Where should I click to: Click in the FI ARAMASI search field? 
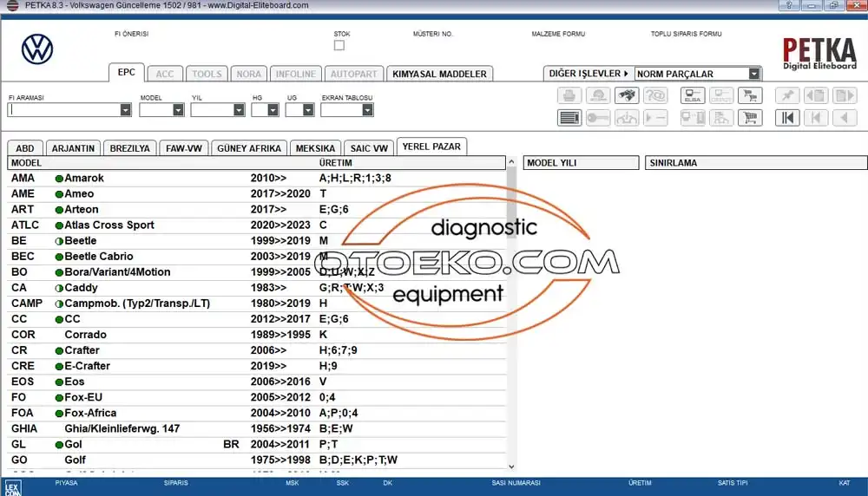[62, 110]
